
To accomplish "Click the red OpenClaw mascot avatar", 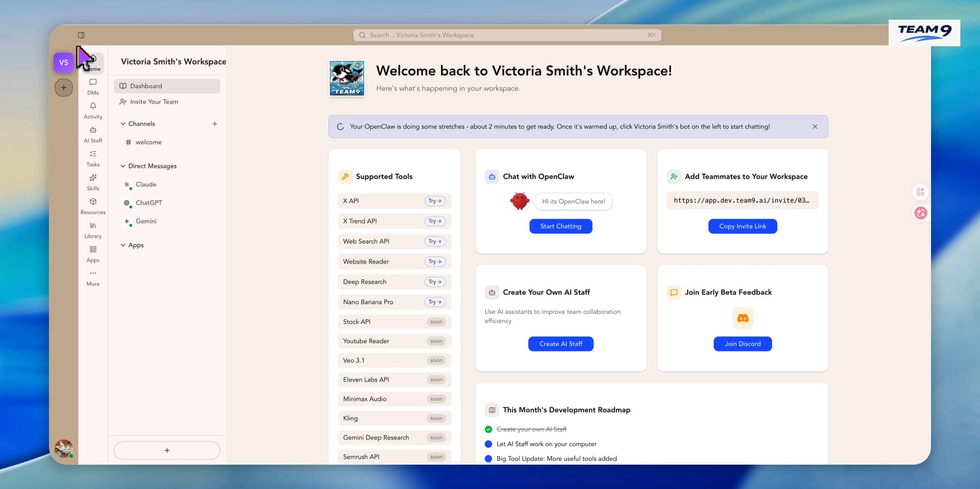I will pyautogui.click(x=520, y=201).
